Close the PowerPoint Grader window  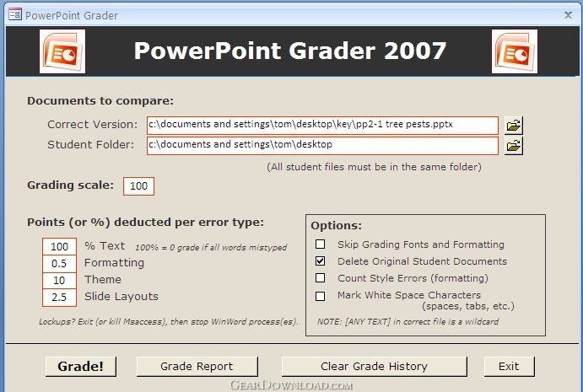[568, 15]
